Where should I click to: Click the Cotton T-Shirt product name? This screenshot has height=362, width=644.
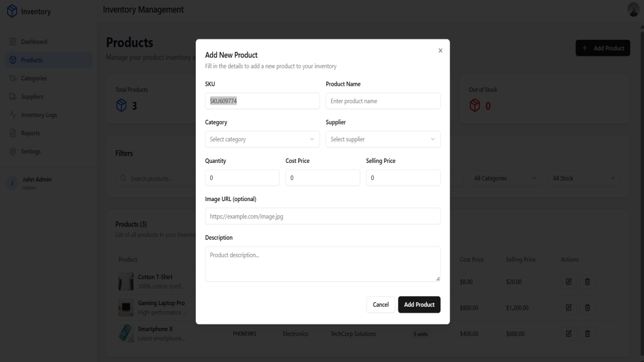[155, 277]
